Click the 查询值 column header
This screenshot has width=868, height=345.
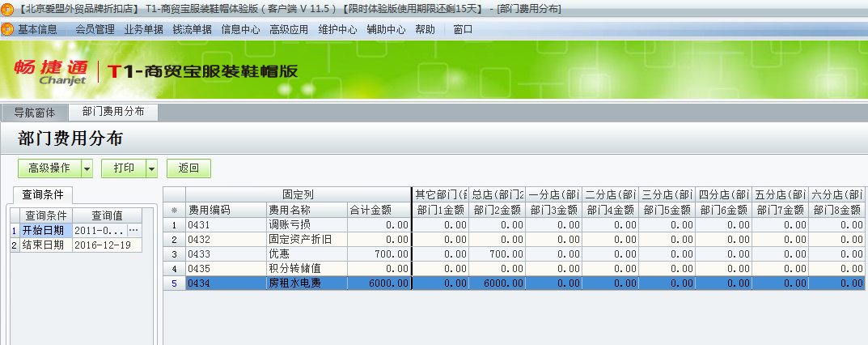(107, 215)
